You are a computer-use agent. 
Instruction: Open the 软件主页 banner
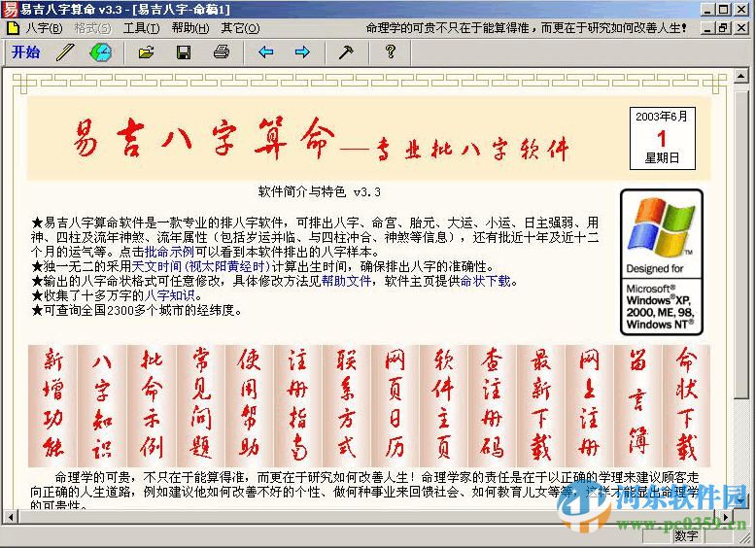[x=443, y=405]
